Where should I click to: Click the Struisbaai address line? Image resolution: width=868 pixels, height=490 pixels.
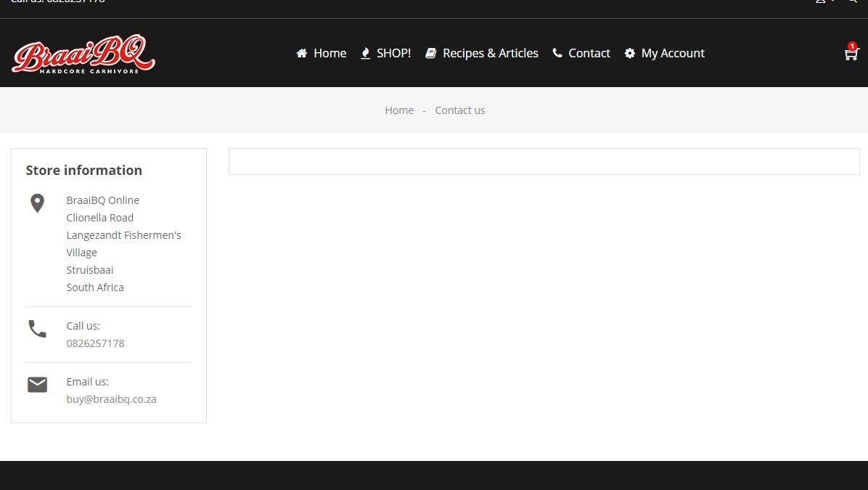(90, 270)
